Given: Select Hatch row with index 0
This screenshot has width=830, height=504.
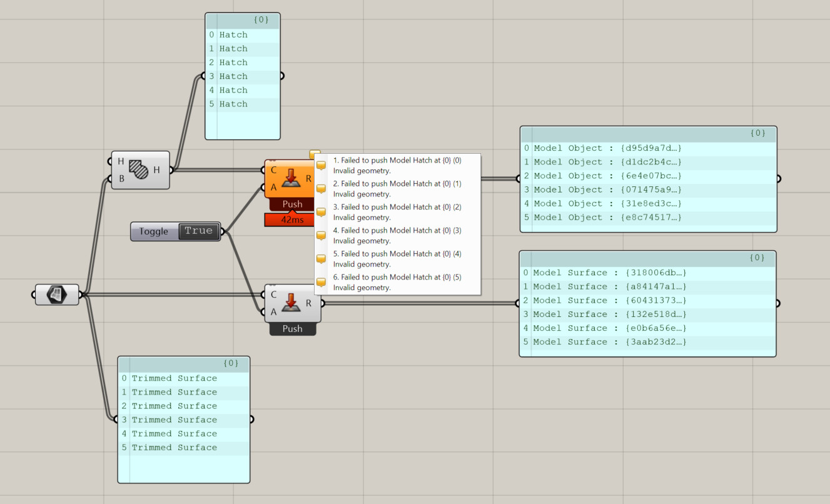Looking at the screenshot, I should 243,35.
